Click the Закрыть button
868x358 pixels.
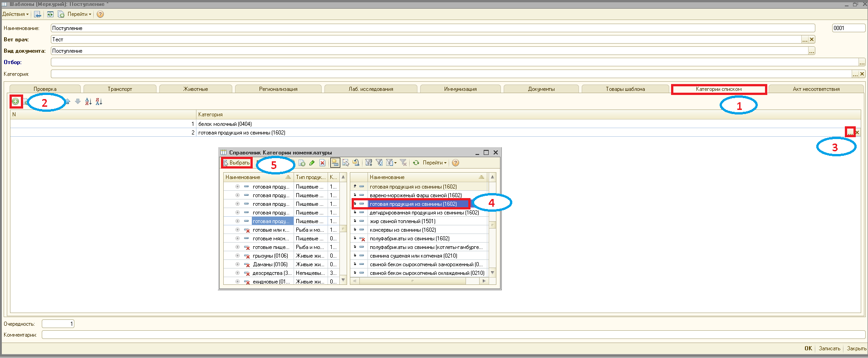coord(857,348)
